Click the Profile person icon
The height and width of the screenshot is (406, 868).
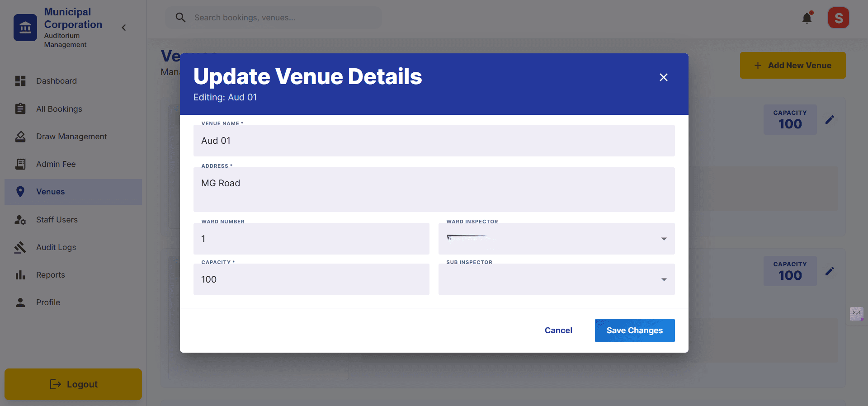point(20,302)
